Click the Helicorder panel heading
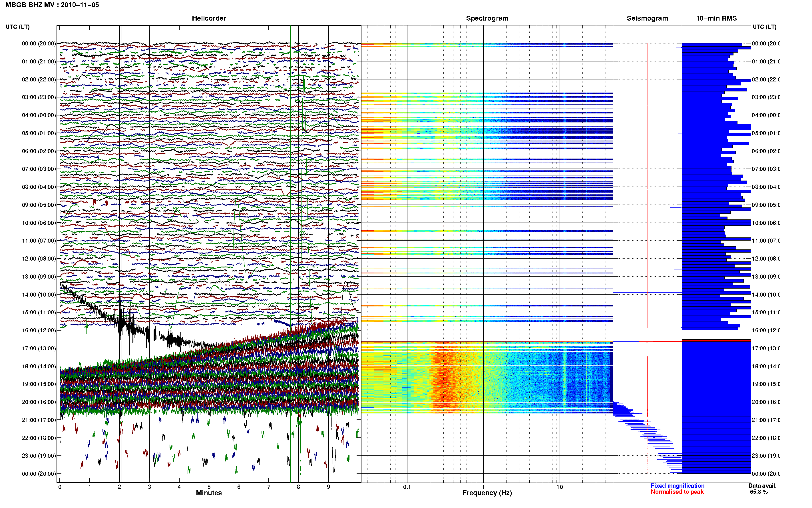 point(209,18)
